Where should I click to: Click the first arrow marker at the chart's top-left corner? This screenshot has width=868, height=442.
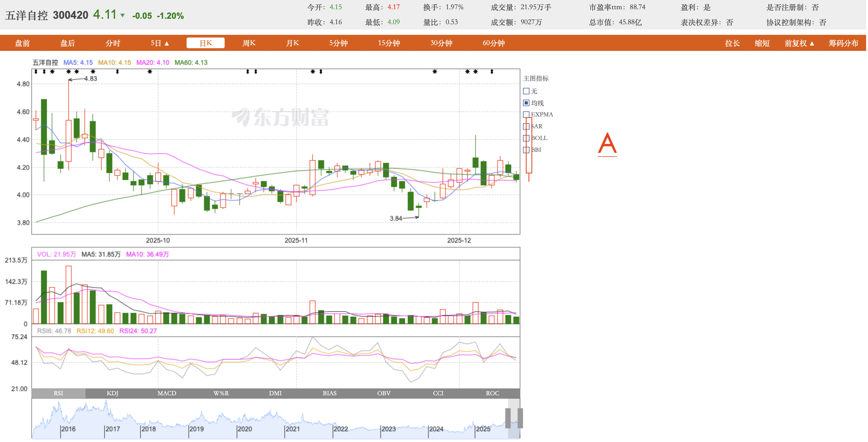[x=36, y=71]
